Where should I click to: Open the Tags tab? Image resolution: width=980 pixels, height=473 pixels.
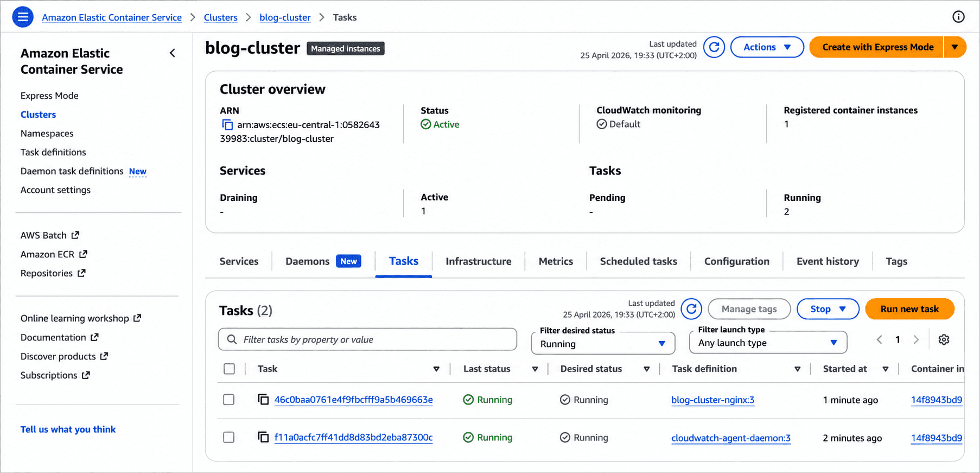coord(896,261)
